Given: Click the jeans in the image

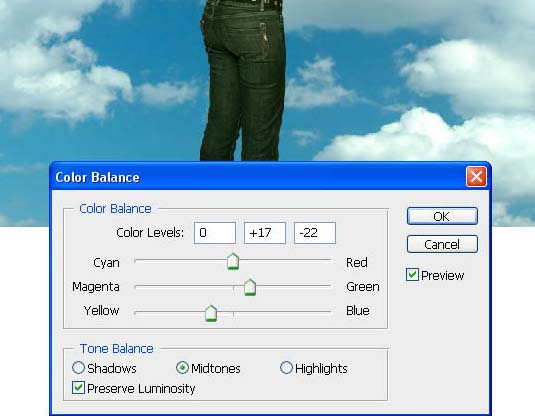Looking at the screenshot, I should coord(243,82).
